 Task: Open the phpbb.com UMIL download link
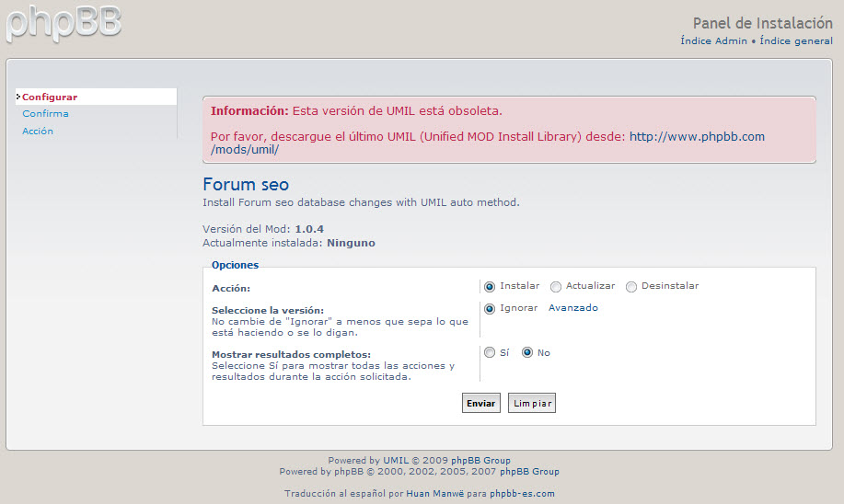[696, 137]
